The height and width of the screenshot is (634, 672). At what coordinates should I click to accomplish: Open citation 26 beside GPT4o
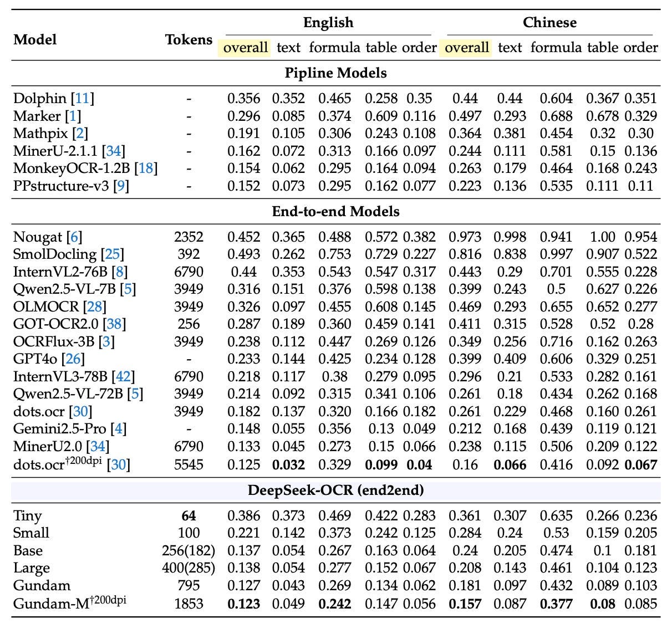point(73,359)
